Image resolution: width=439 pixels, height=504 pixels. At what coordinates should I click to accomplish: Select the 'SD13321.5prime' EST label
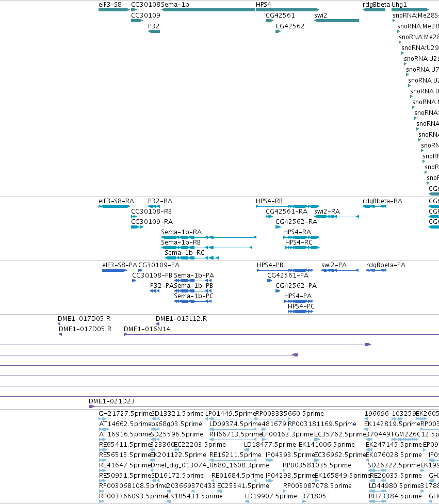(x=177, y=413)
